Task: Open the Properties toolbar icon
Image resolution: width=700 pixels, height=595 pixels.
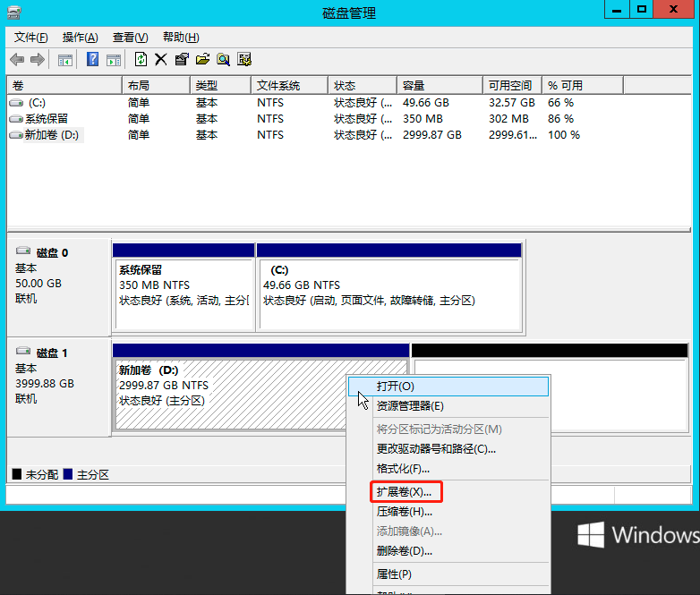Action: [182, 59]
